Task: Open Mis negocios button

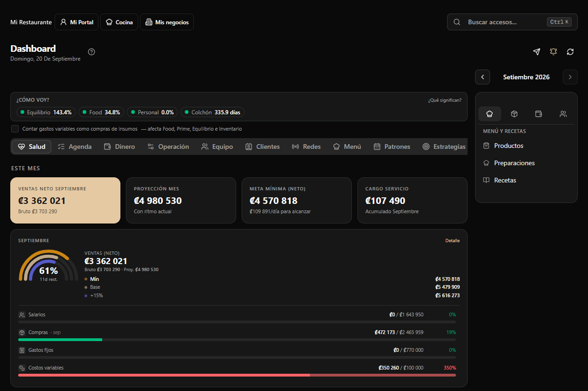Action: (x=167, y=22)
